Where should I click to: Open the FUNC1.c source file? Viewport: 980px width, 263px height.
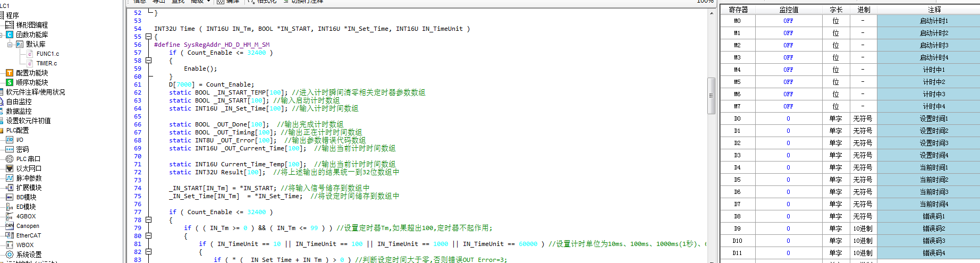coord(47,54)
